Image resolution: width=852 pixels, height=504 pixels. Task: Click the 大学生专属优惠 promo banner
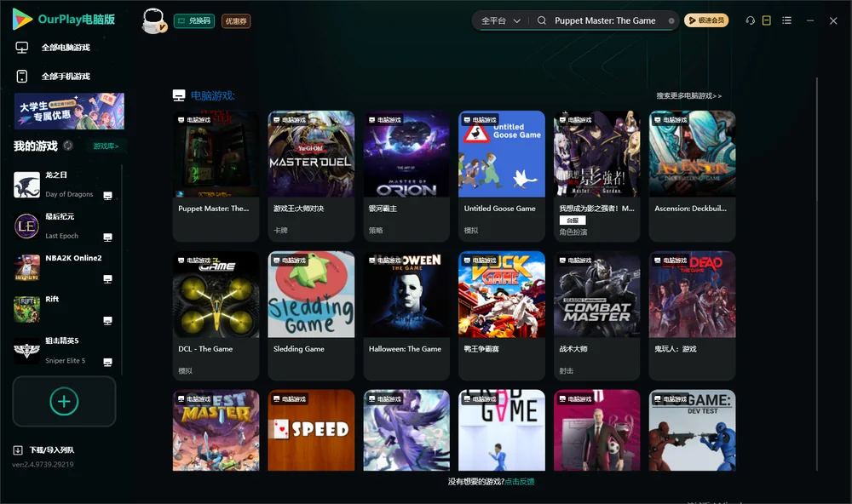tap(70, 112)
